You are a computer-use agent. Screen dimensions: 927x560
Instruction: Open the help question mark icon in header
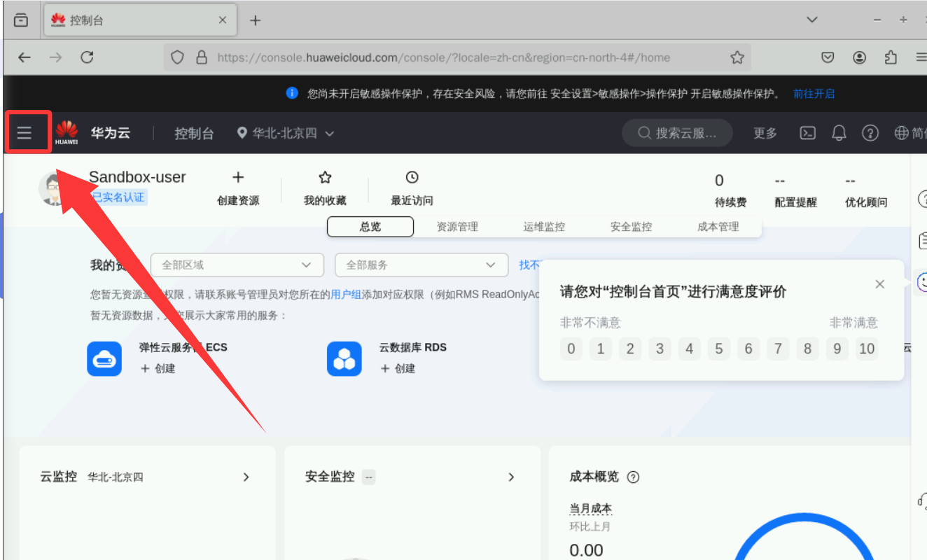click(870, 133)
